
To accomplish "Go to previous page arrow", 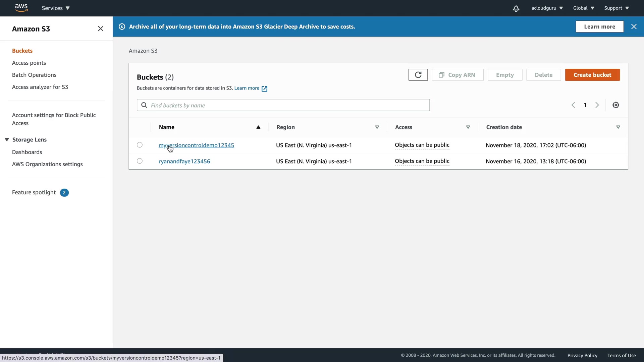I will [573, 105].
